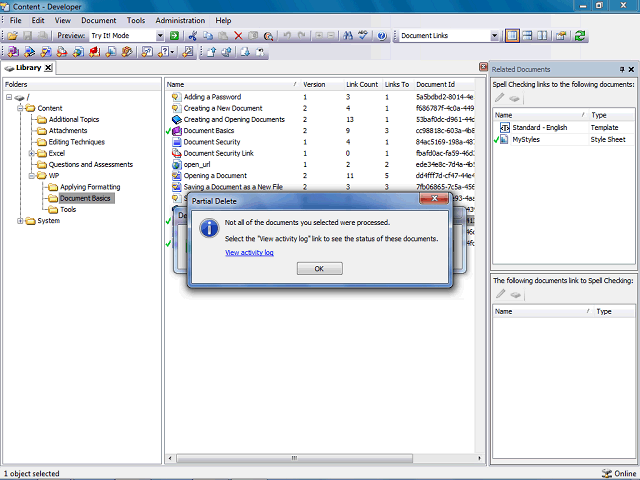Select Standard - English template row
This screenshot has height=480, width=640.
click(540, 128)
